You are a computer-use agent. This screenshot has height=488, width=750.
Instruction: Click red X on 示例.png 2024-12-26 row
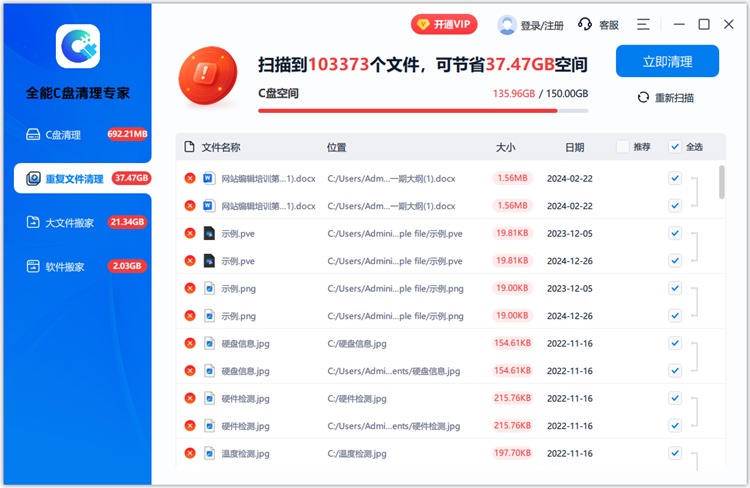190,316
